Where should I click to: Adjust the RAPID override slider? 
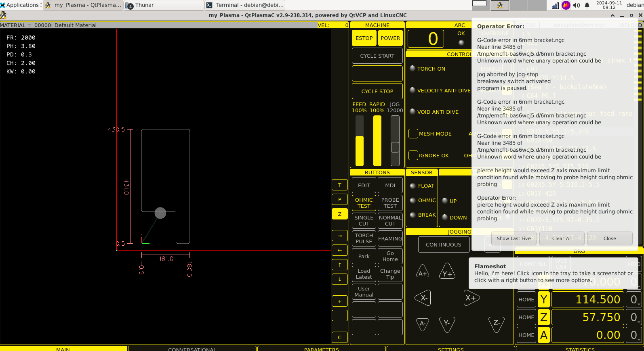(377, 141)
